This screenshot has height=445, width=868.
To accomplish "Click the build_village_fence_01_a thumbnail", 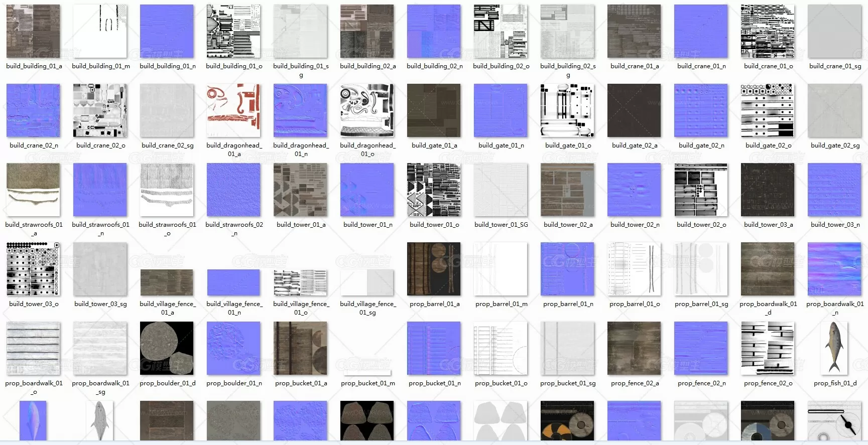I will (167, 282).
